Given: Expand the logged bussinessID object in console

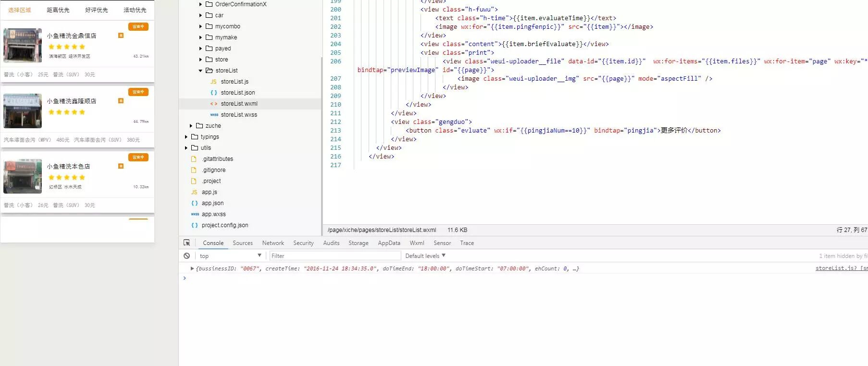Looking at the screenshot, I should click(192, 268).
